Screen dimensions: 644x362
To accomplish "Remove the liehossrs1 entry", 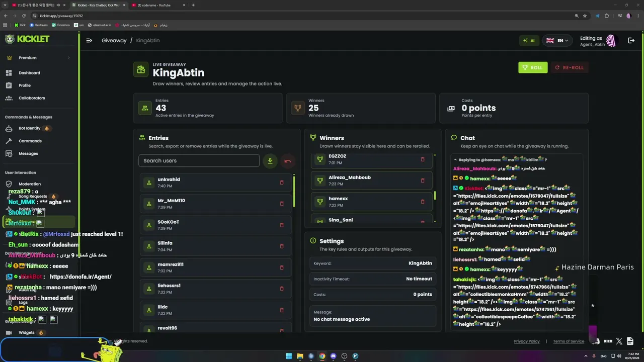I will [282, 289].
